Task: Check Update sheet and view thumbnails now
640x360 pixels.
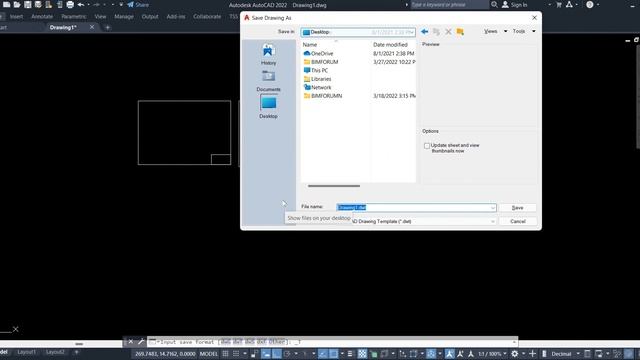Action: coord(427,146)
